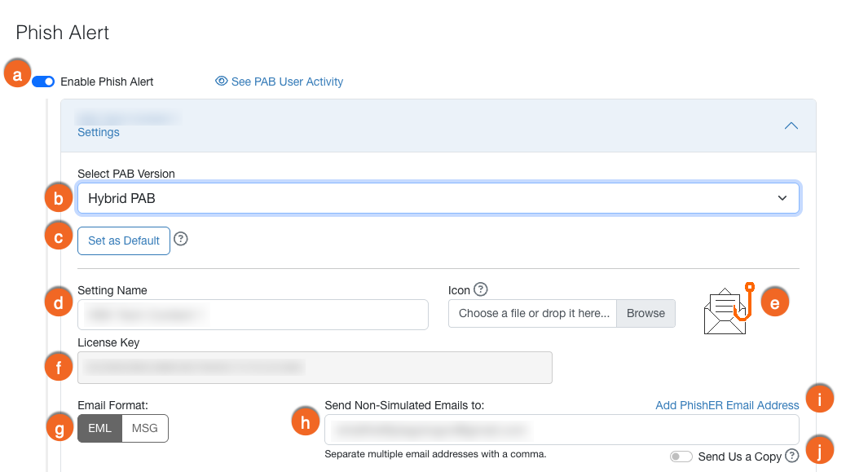Focus the Send Non-Simulated Emails to field
Viewport: 868px width, 472px height.
tap(561, 429)
